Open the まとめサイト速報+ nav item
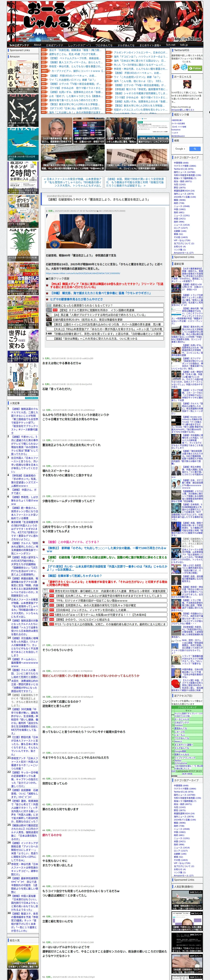 [x=150, y=45]
